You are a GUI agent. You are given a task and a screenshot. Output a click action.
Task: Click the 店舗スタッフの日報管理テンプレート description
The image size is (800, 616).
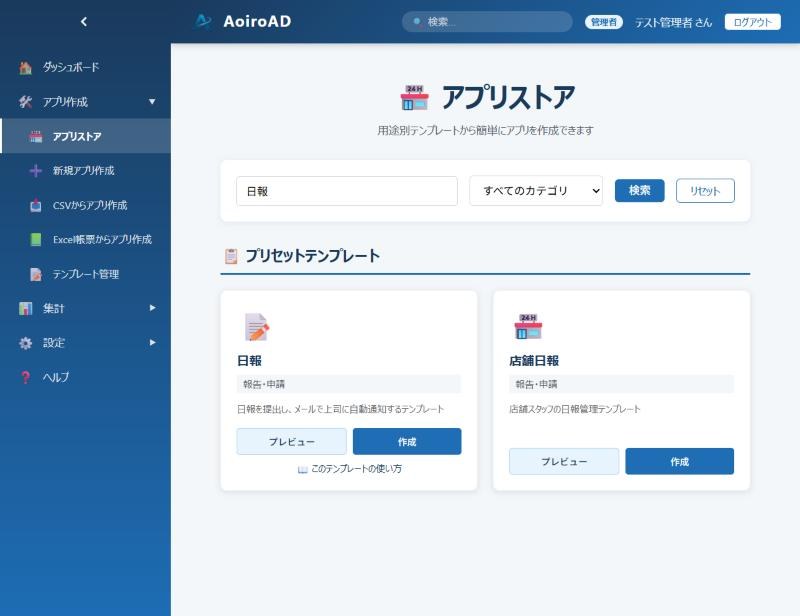[574, 409]
